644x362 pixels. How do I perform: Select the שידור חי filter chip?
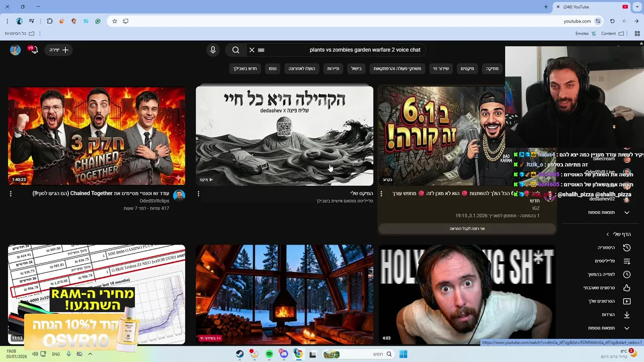coord(441,68)
